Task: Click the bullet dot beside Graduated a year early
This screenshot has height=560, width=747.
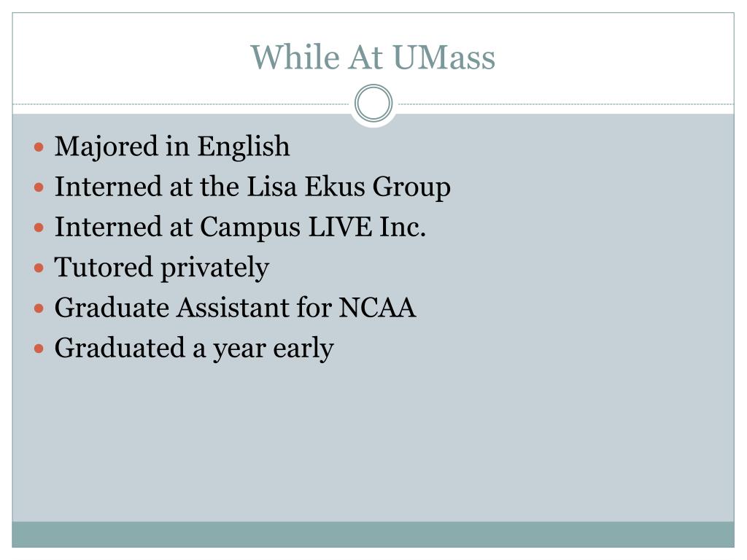Action: tap(39, 349)
